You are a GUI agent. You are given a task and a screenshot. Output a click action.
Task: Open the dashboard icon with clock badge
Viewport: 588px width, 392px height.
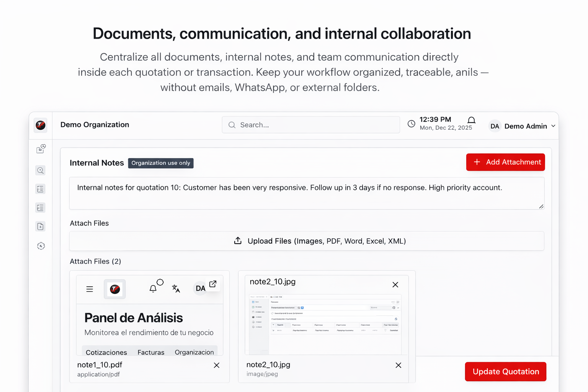pyautogui.click(x=41, y=149)
